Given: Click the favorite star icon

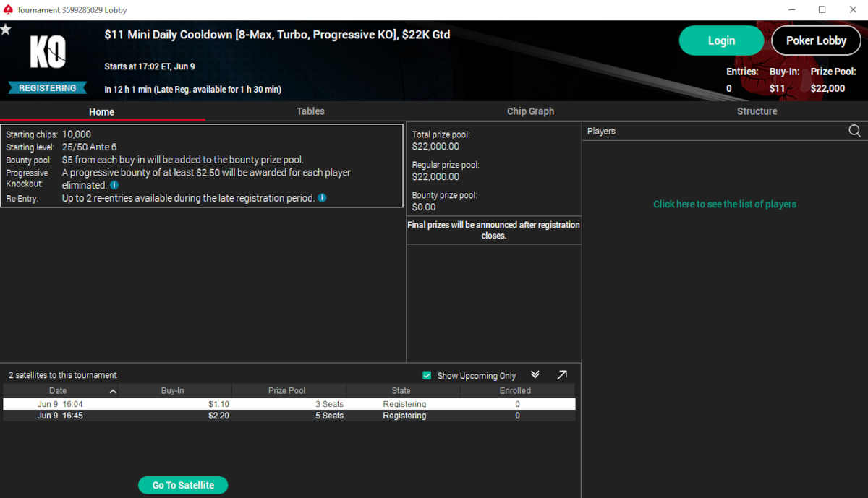Looking at the screenshot, I should [6, 30].
